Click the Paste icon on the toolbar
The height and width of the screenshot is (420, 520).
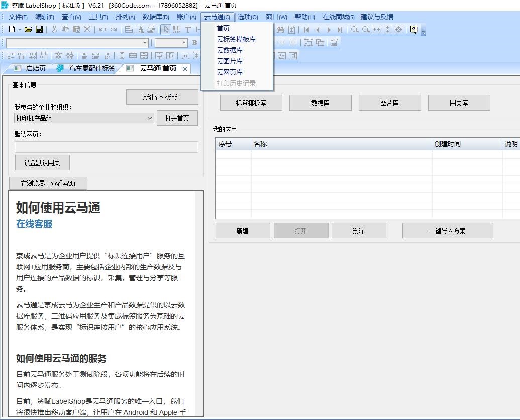[x=75, y=29]
